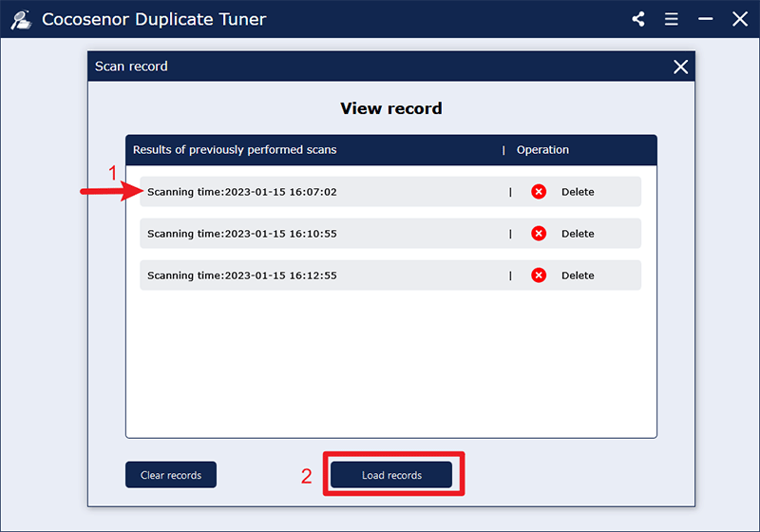Click red delete icon for 16:10:55 scan

pyautogui.click(x=539, y=234)
